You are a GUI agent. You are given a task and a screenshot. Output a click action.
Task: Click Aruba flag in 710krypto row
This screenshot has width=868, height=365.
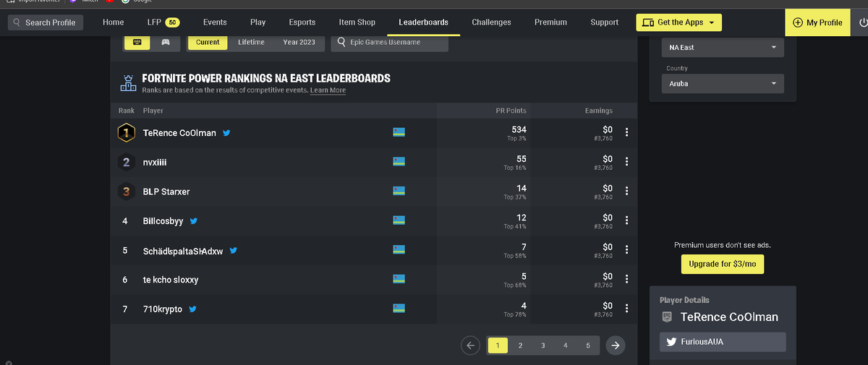pyautogui.click(x=399, y=309)
